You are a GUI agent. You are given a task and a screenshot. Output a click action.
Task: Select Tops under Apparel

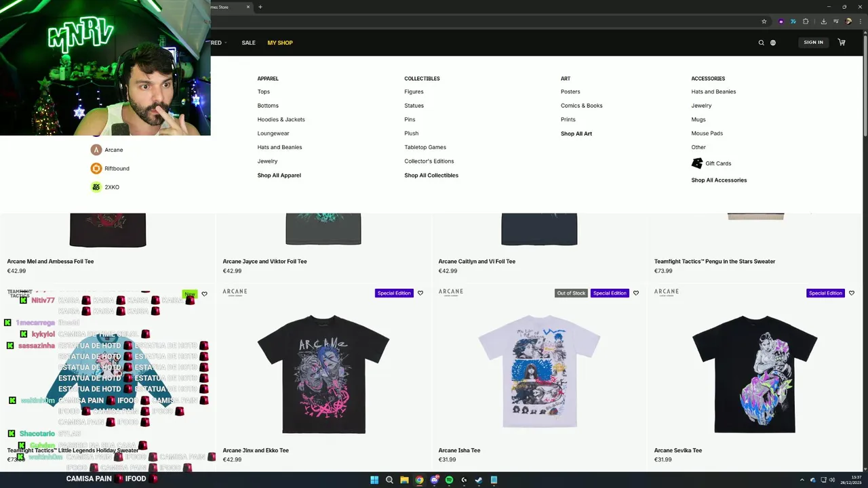(x=264, y=91)
